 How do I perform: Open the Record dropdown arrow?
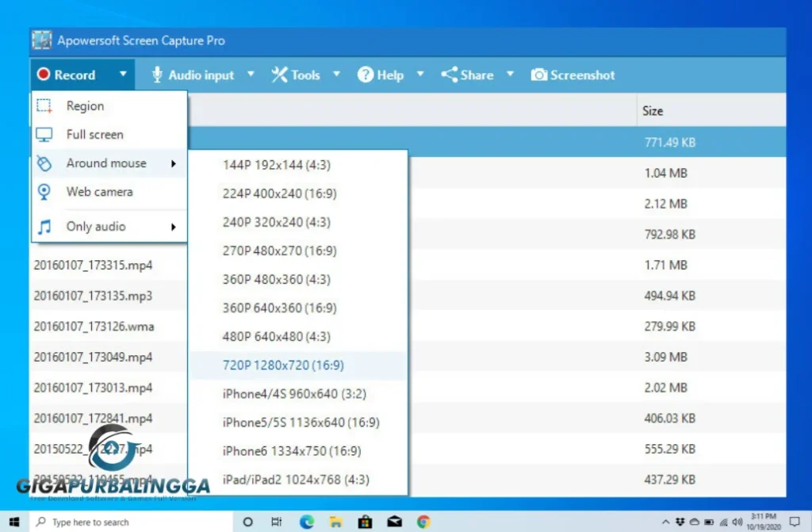click(x=121, y=75)
